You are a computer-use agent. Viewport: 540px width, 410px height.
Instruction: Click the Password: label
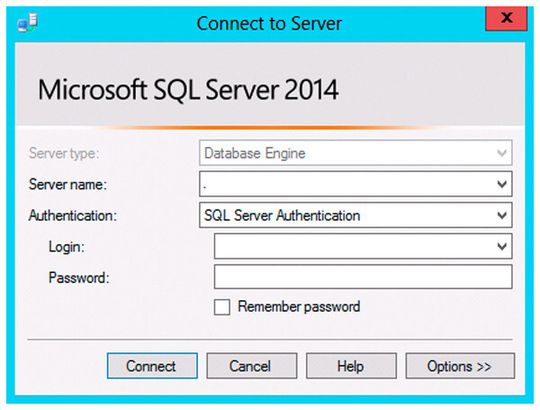(79, 277)
